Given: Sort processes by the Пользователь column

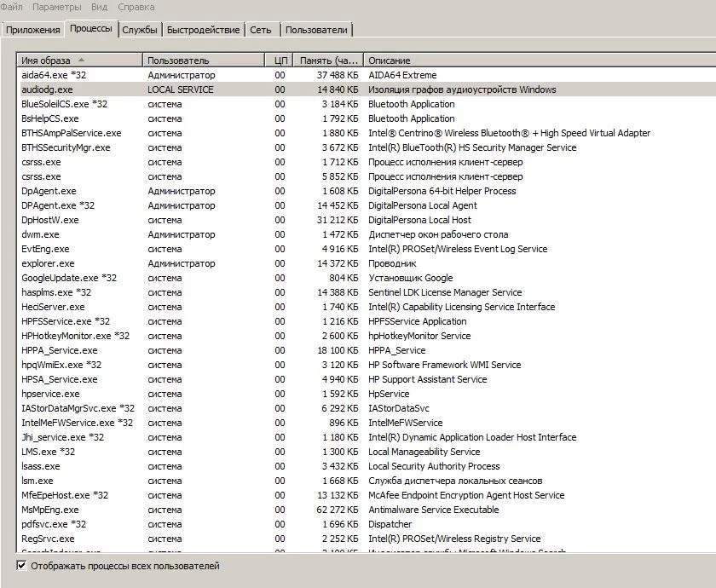Looking at the screenshot, I should click(203, 60).
